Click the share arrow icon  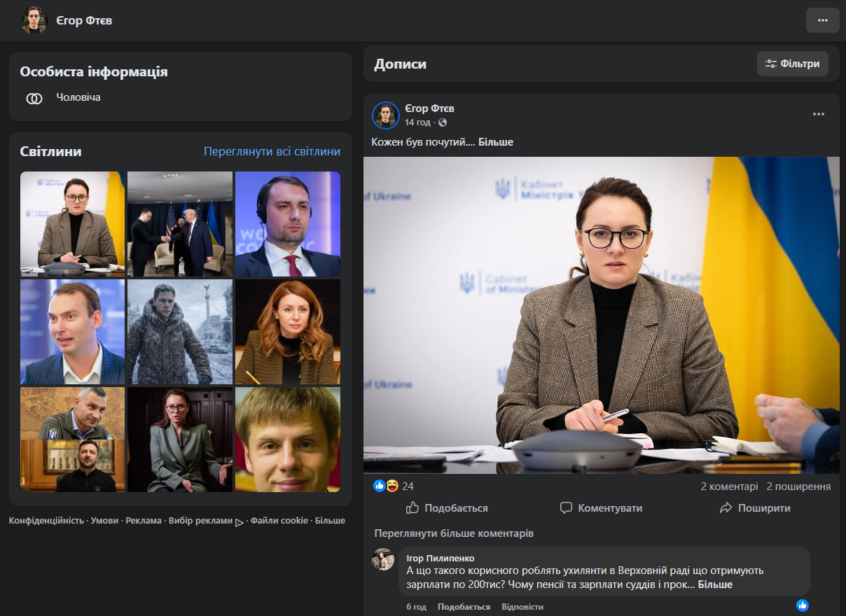tap(726, 508)
